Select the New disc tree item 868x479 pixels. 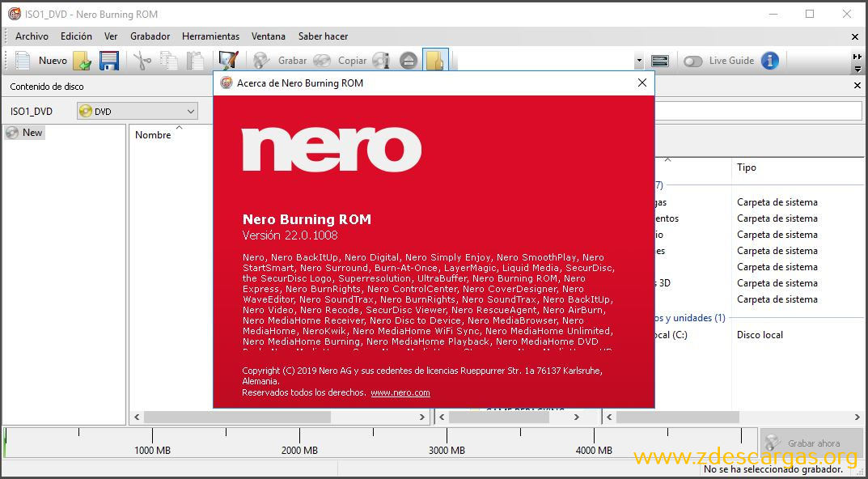(25, 133)
